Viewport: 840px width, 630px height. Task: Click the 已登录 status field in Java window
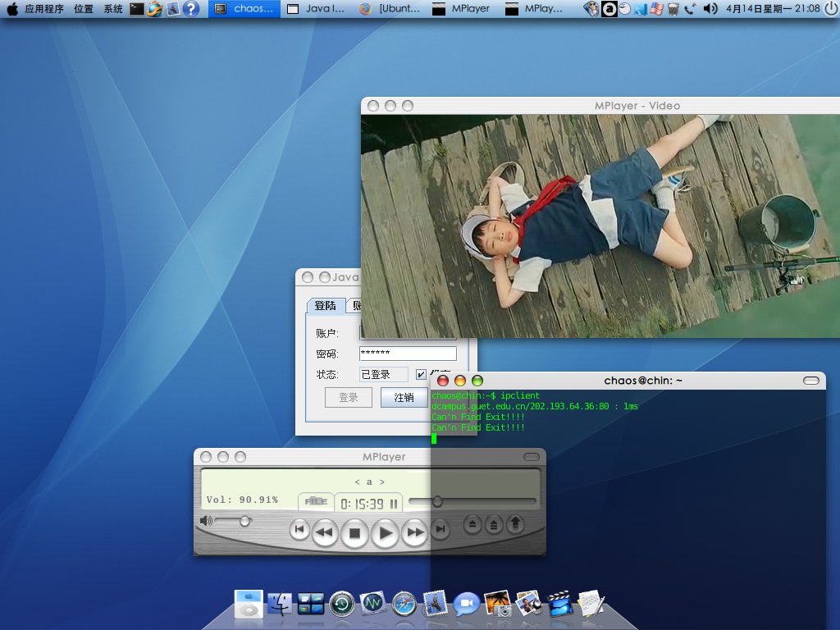pos(384,374)
